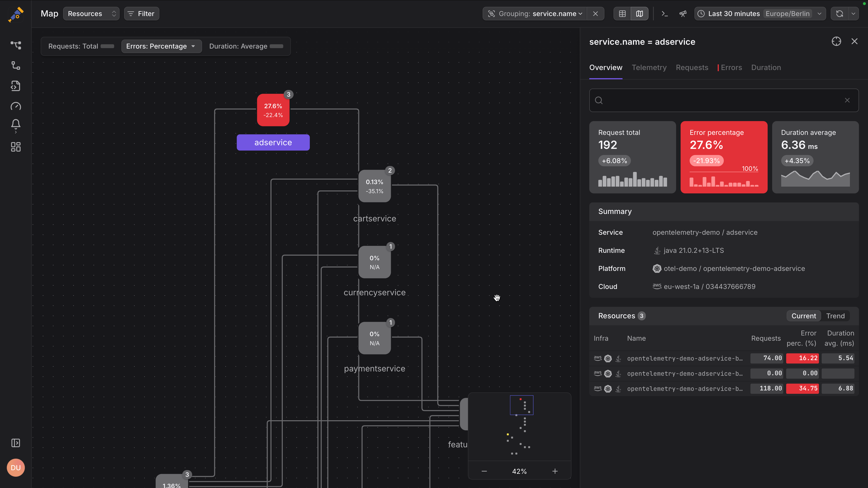
Task: Click the Duration average card
Action: click(815, 157)
